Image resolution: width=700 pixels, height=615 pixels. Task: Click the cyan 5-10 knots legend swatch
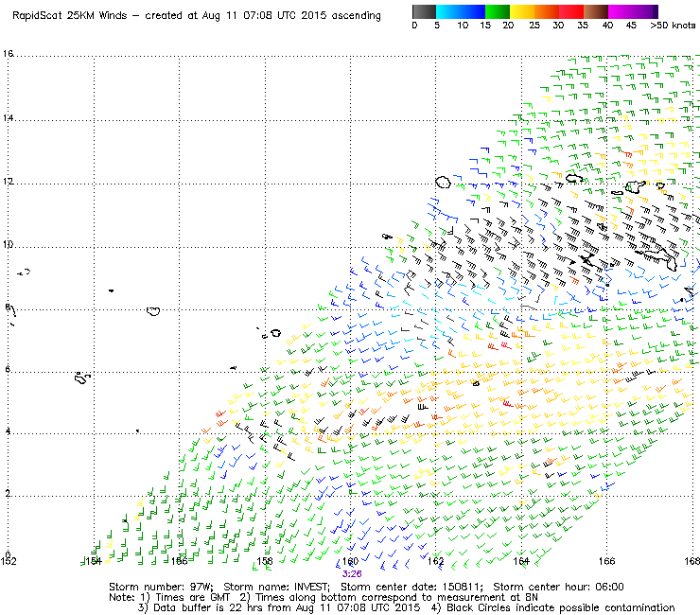pyautogui.click(x=448, y=11)
